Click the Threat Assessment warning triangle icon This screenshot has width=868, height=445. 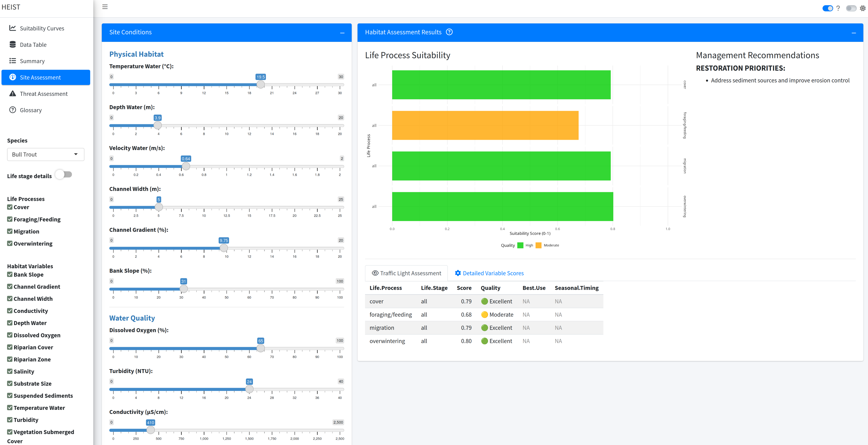[13, 94]
